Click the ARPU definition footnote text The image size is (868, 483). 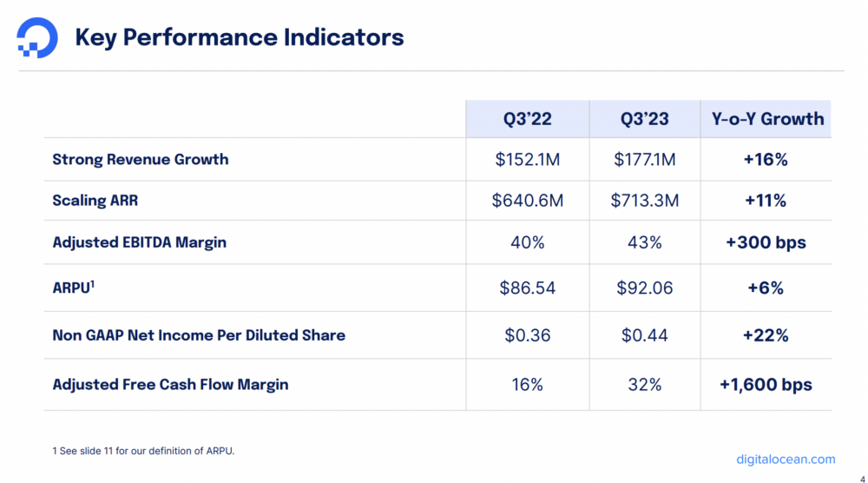(143, 450)
